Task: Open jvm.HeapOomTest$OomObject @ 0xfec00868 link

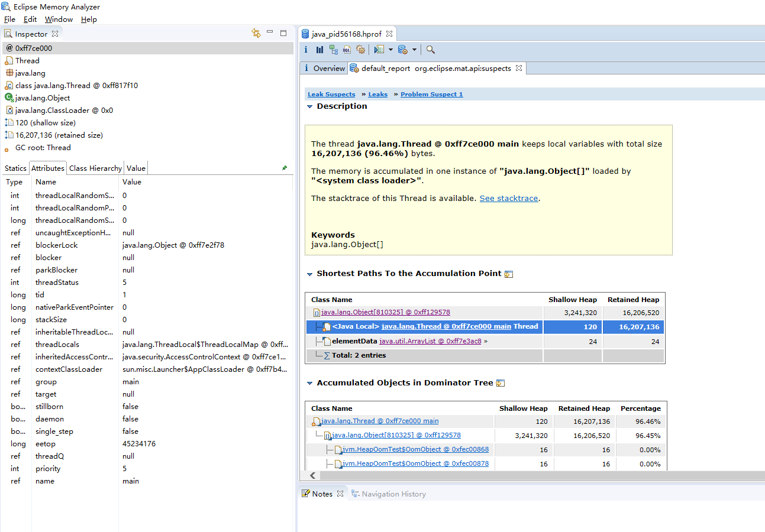Action: tap(416, 449)
